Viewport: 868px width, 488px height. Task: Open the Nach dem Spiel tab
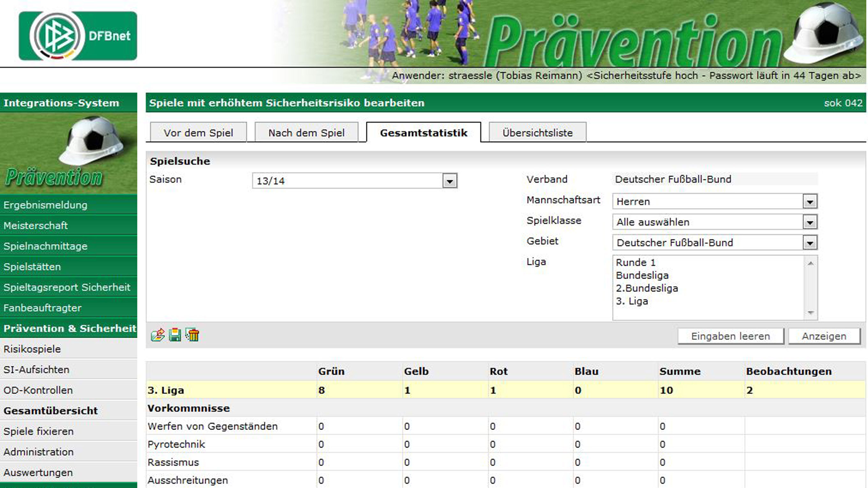pos(306,133)
